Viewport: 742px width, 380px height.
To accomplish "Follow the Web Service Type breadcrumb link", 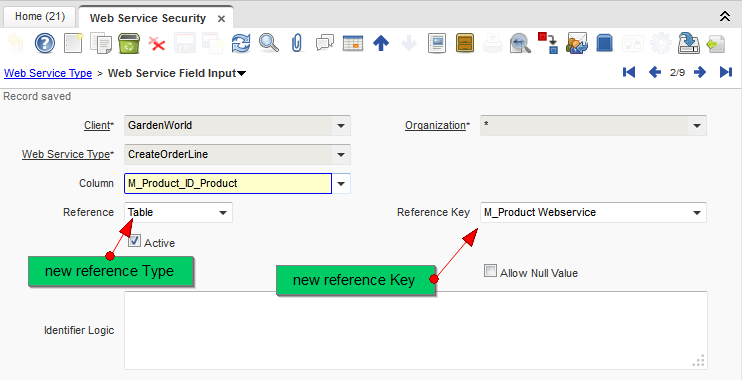I will coord(48,73).
